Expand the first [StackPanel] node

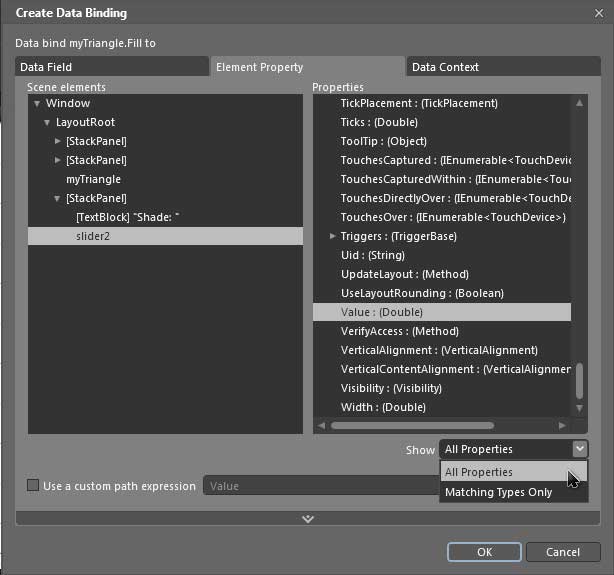tap(58, 141)
